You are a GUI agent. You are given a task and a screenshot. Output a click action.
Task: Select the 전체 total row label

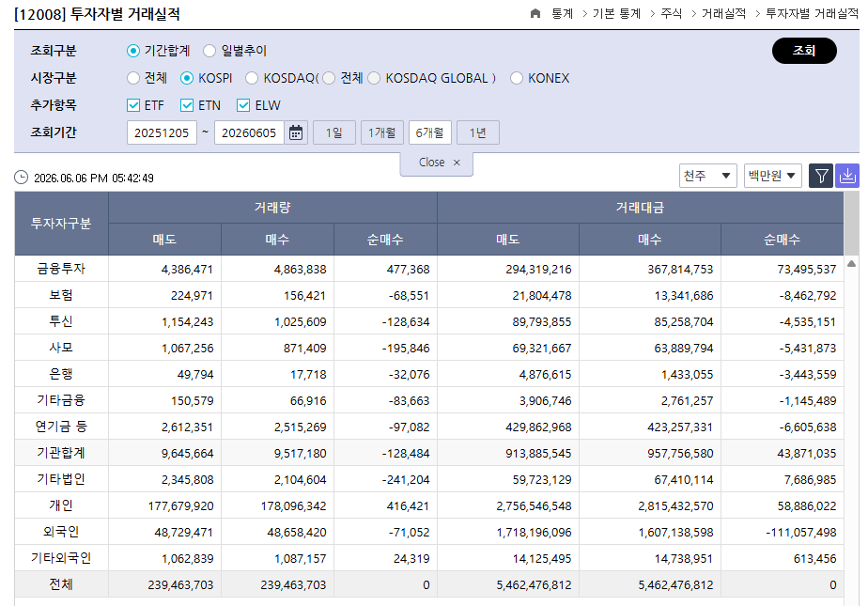61,584
